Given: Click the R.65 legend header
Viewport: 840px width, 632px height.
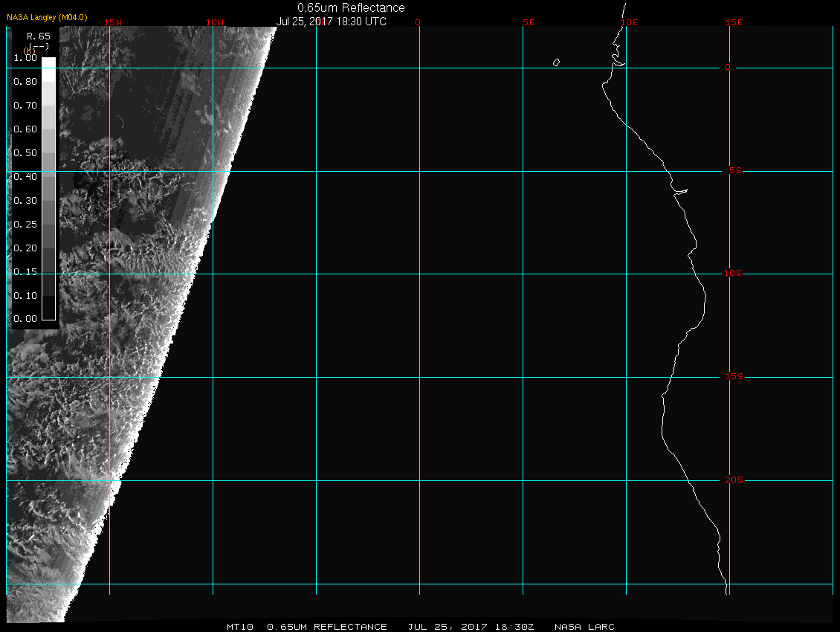Looking at the screenshot, I should (x=38, y=36).
